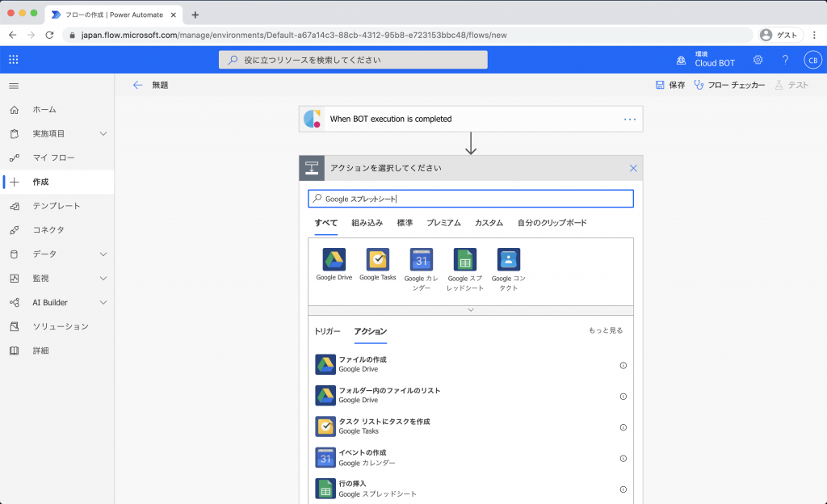Click もっと見る link
This screenshot has height=504, width=827.
point(606,330)
